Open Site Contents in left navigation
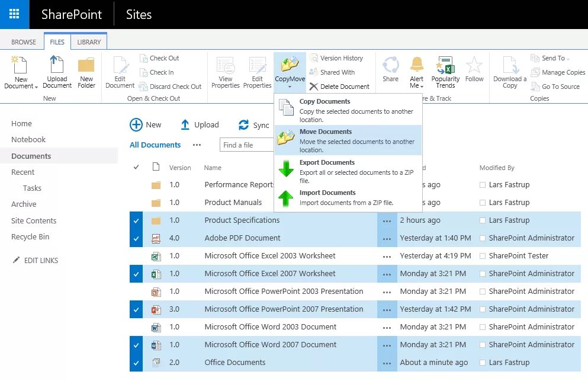The image size is (588, 381). tap(34, 220)
